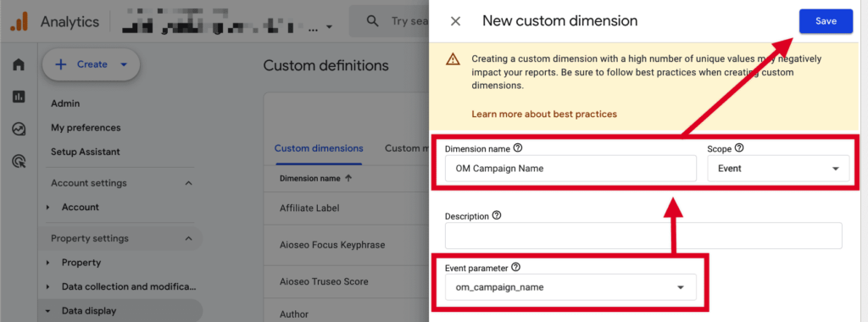Screen dimensions: 868x322
Task: Expand Data collection and modification item
Action: click(x=48, y=287)
